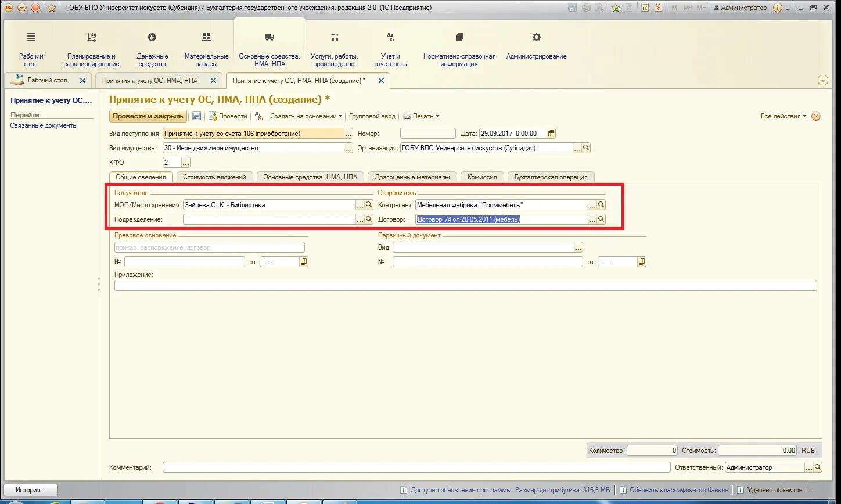
Task: Open search for МОЛ/Место хранения field
Action: (x=369, y=204)
